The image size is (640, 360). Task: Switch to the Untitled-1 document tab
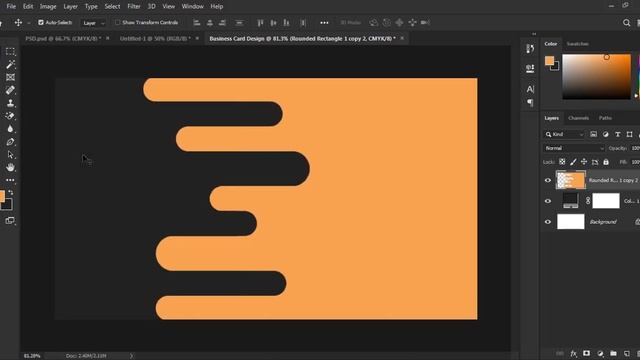(155, 38)
